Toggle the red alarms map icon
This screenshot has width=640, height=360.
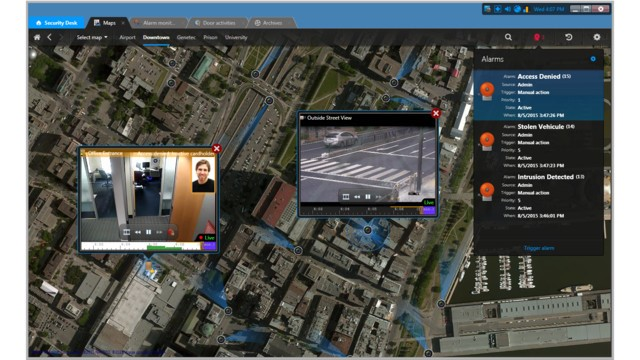tap(537, 37)
